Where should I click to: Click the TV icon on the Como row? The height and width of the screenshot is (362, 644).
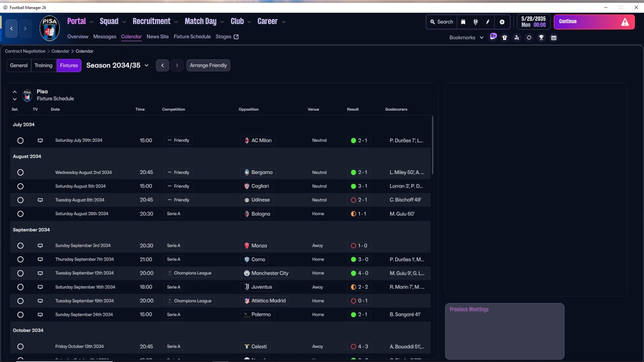pos(40,259)
